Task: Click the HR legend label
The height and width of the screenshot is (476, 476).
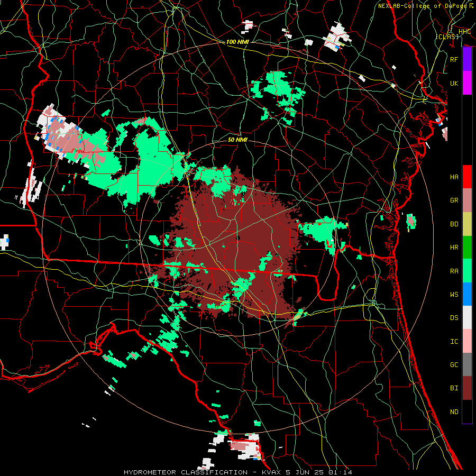Action: pyautogui.click(x=454, y=248)
